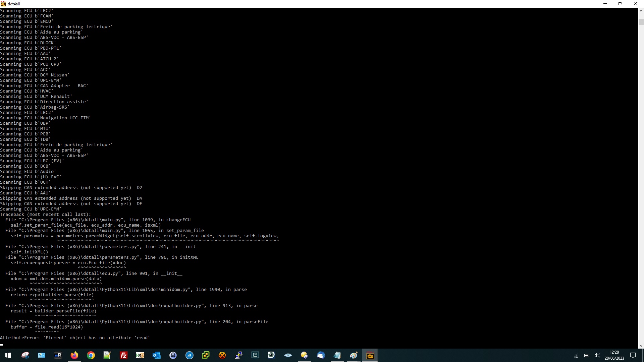Open Notepad from the taskbar
This screenshot has width=644, height=362.
(337, 355)
